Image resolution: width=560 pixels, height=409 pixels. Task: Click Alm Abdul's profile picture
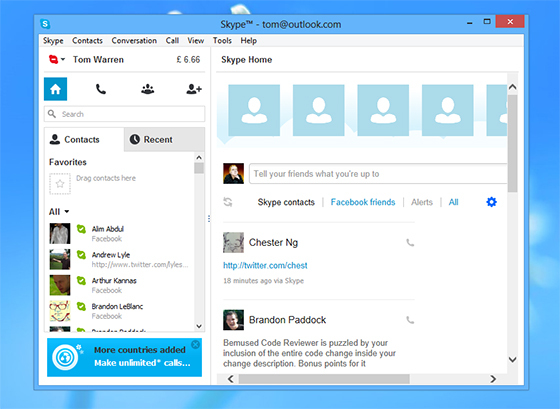click(x=60, y=234)
